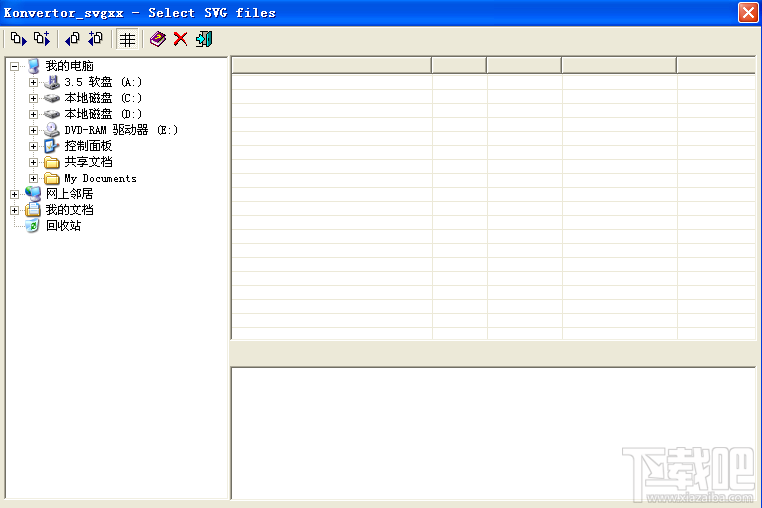Click the 我的文档 folder icon
Screen dimensions: 762x508
tap(33, 210)
